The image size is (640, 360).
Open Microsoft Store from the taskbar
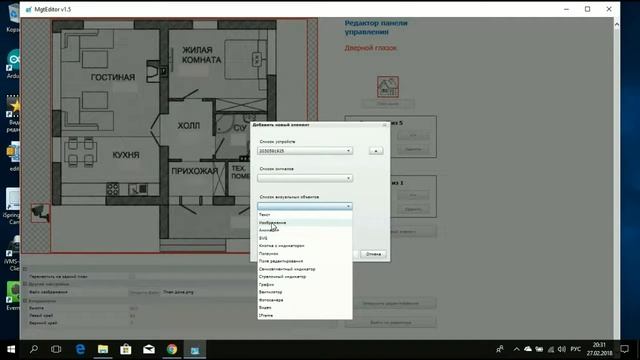tap(126, 349)
